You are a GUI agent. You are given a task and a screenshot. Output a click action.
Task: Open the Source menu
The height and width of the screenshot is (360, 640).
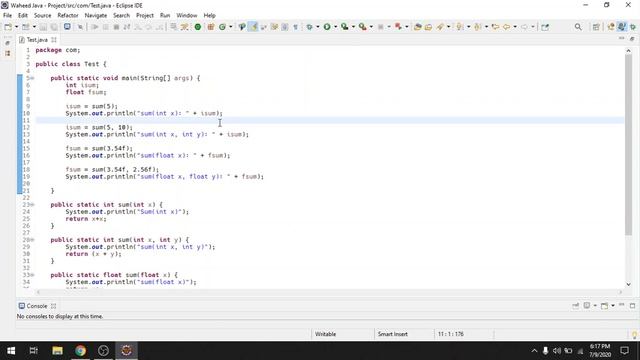click(x=42, y=16)
